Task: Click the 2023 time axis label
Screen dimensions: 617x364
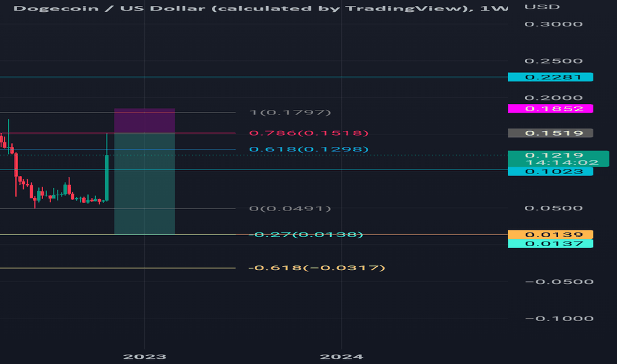Action: [x=144, y=357]
